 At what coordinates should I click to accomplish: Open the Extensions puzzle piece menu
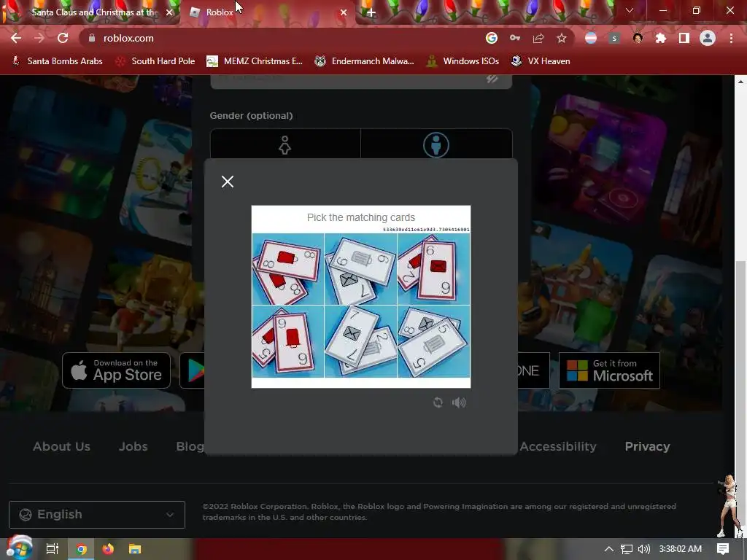661,38
